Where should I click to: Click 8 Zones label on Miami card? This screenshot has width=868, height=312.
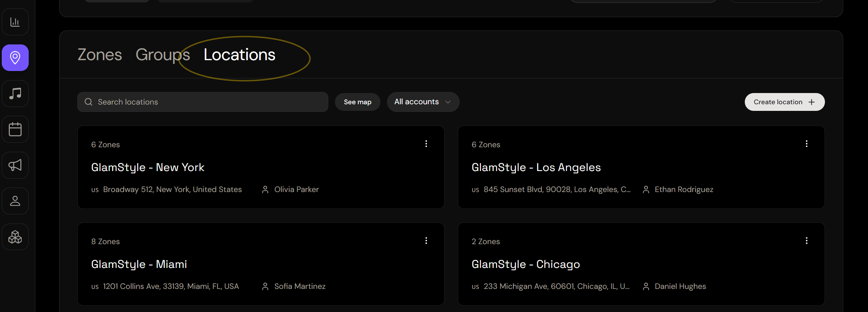pos(105,241)
